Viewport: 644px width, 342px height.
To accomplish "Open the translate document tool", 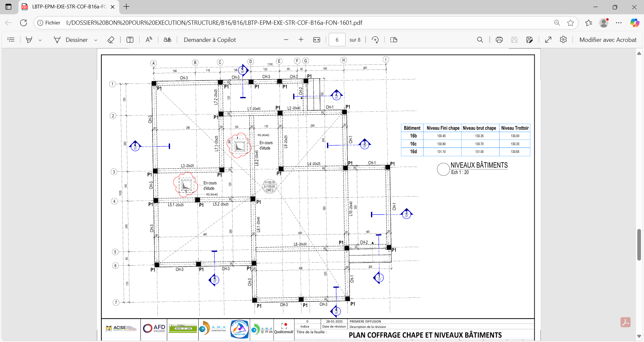I will coord(167,40).
